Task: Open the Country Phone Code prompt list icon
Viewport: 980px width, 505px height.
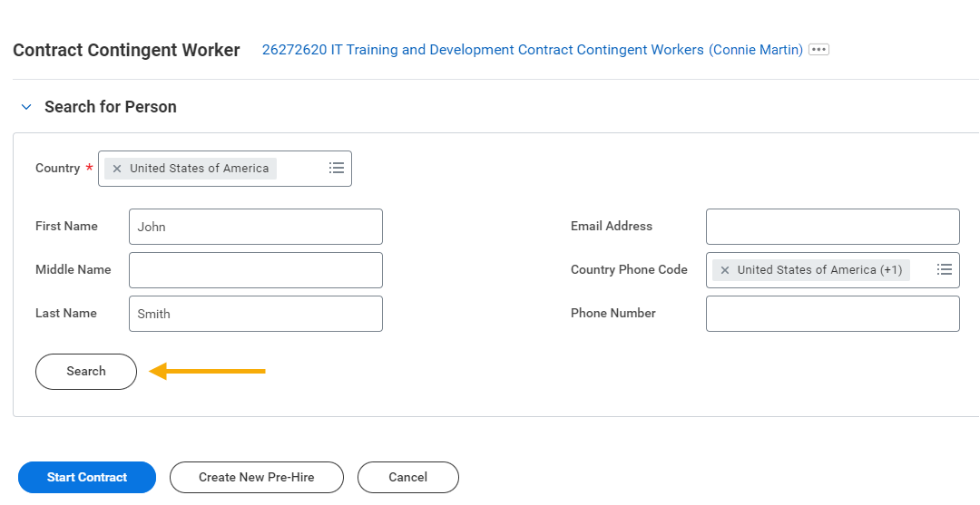Action: click(x=945, y=269)
